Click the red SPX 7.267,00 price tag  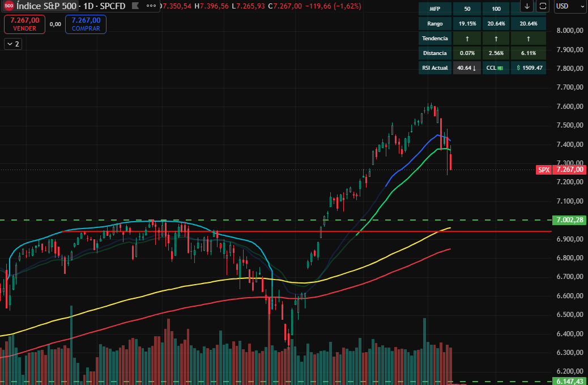coord(561,170)
